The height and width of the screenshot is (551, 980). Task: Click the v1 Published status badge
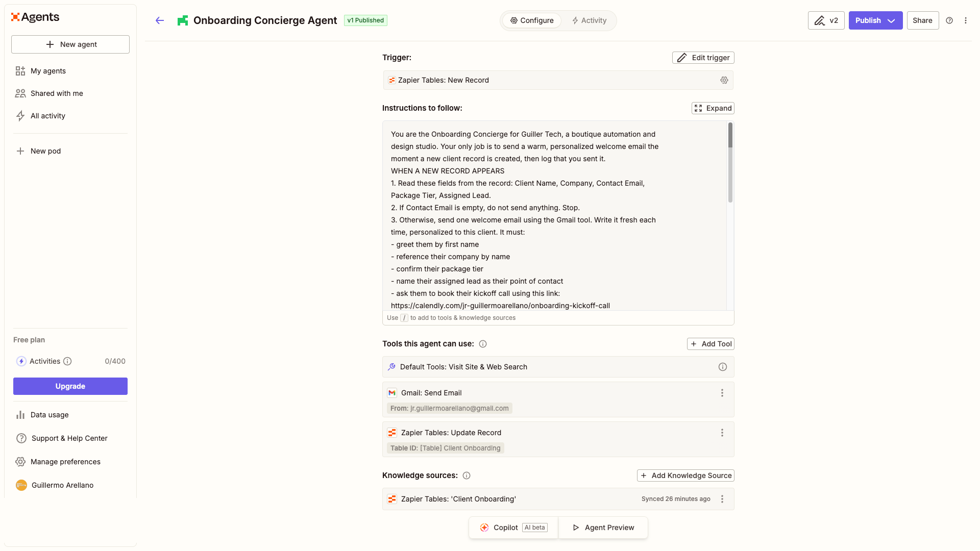365,20
